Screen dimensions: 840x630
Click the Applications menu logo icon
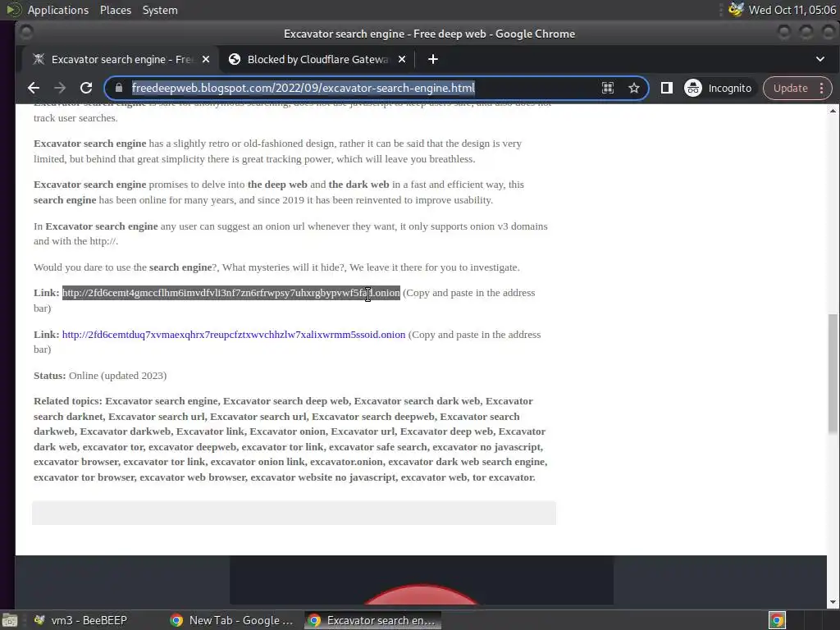13,10
